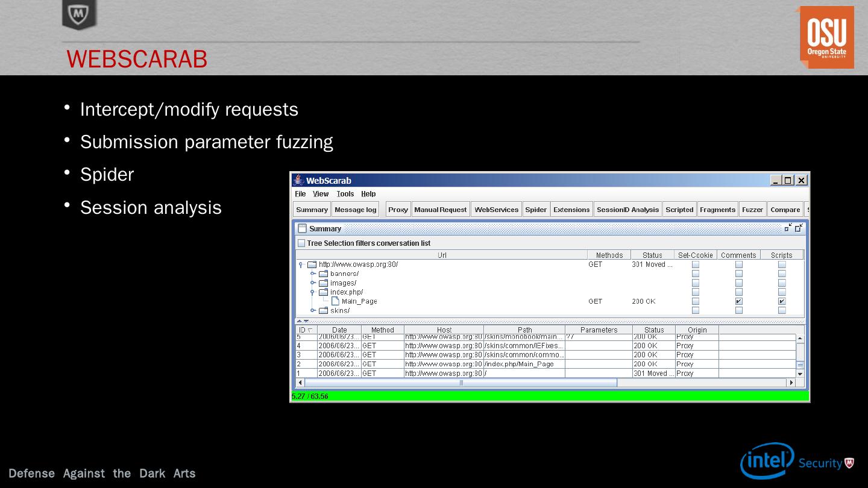Click the folder icon for http://www.owasp.org:80/
Viewport: 868px width, 488px height.
312,264
